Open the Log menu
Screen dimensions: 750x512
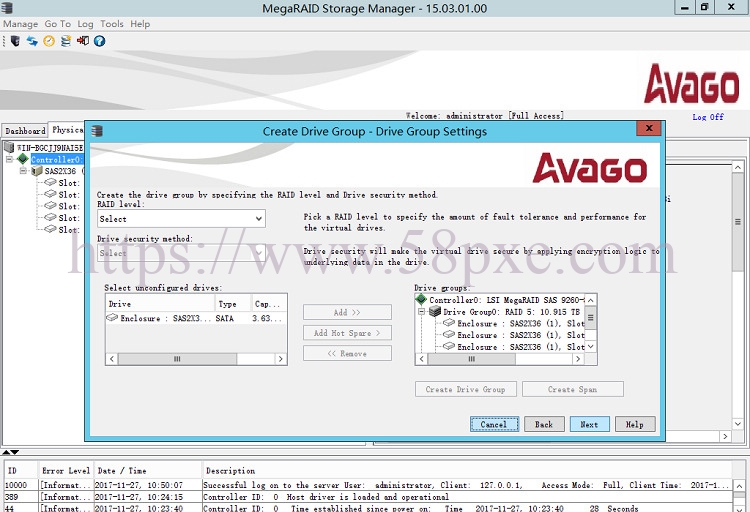click(85, 24)
